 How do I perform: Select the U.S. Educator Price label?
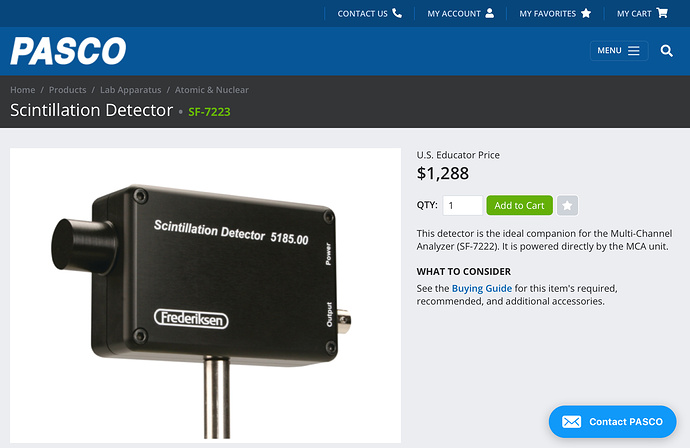coord(458,155)
